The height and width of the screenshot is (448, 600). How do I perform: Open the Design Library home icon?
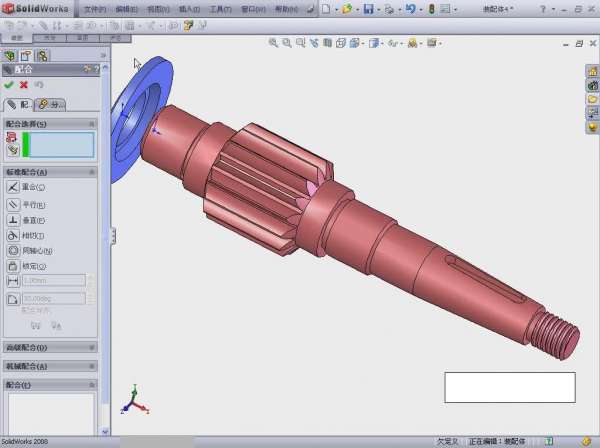pyautogui.click(x=593, y=71)
